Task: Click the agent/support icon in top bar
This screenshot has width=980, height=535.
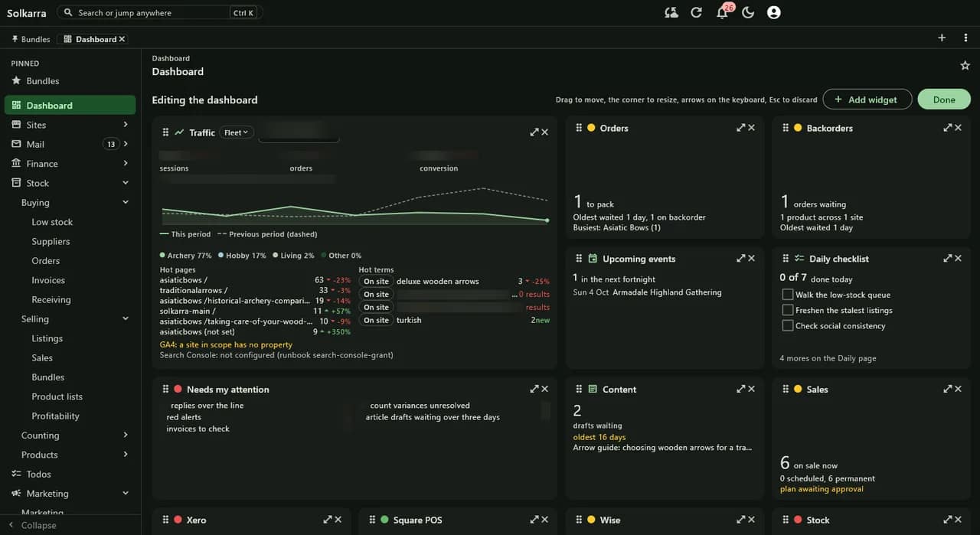Action: click(671, 12)
